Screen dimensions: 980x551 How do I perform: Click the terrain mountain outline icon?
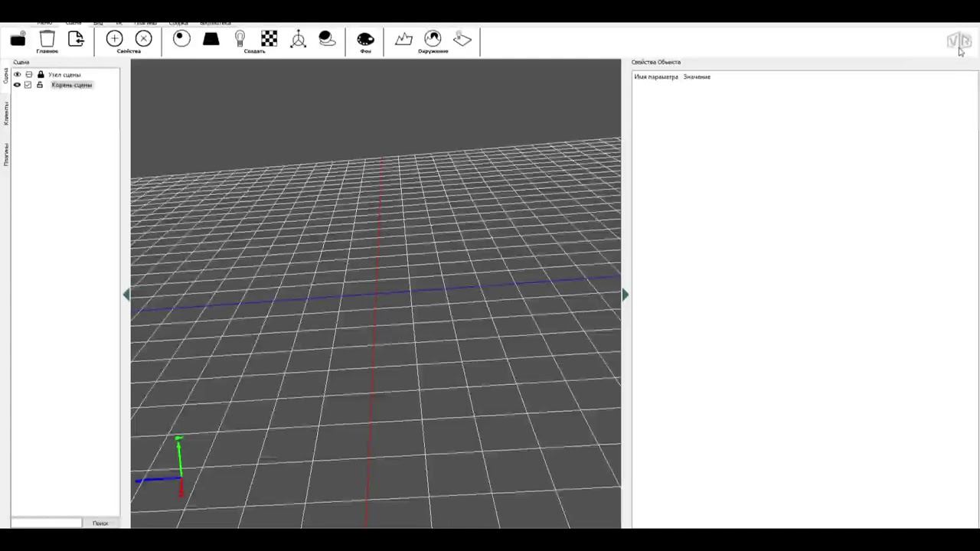coord(403,39)
